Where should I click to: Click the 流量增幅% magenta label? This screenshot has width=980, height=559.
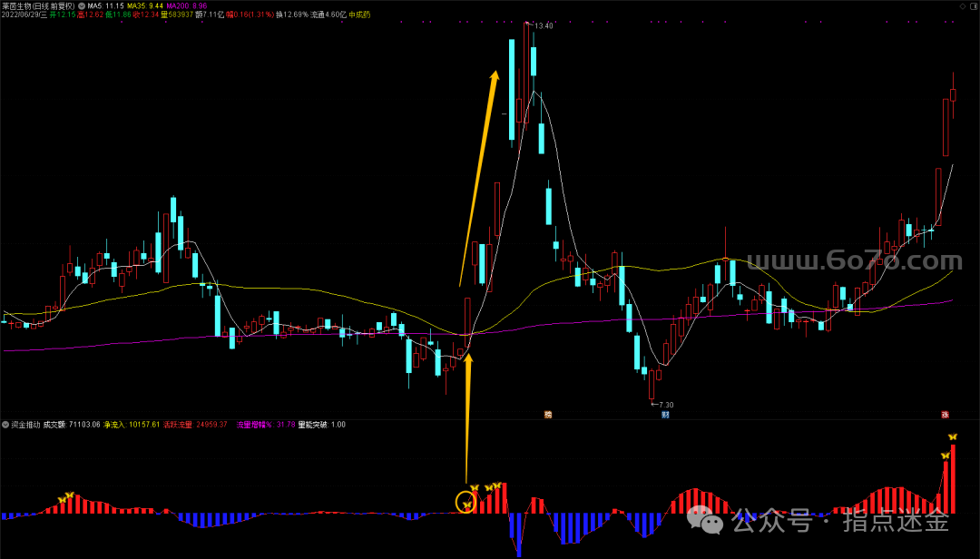coord(267,425)
